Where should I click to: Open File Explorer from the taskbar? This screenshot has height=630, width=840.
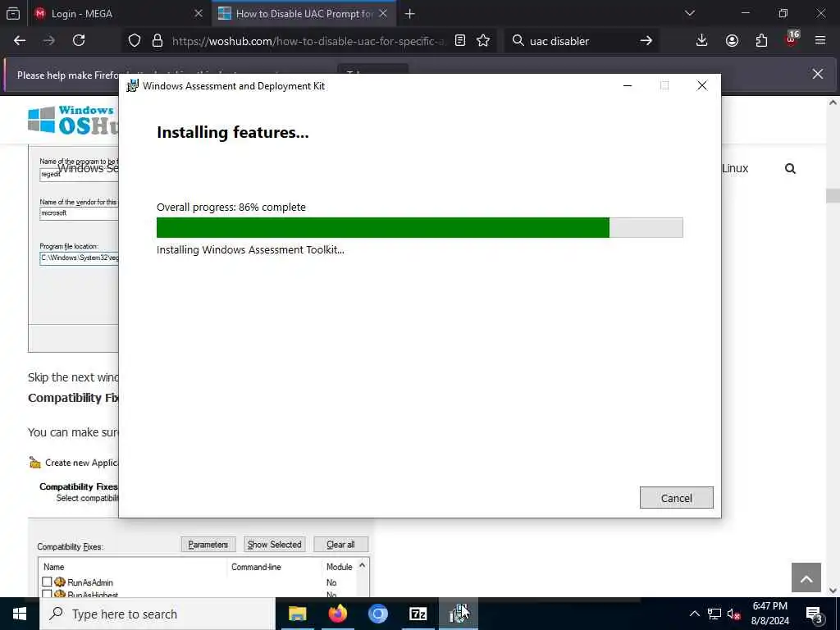(x=297, y=614)
